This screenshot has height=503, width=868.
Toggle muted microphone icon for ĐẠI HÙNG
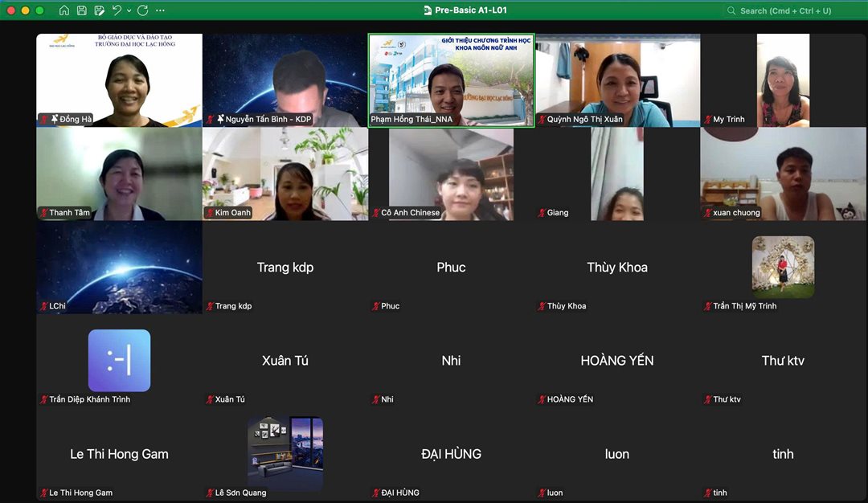376,493
